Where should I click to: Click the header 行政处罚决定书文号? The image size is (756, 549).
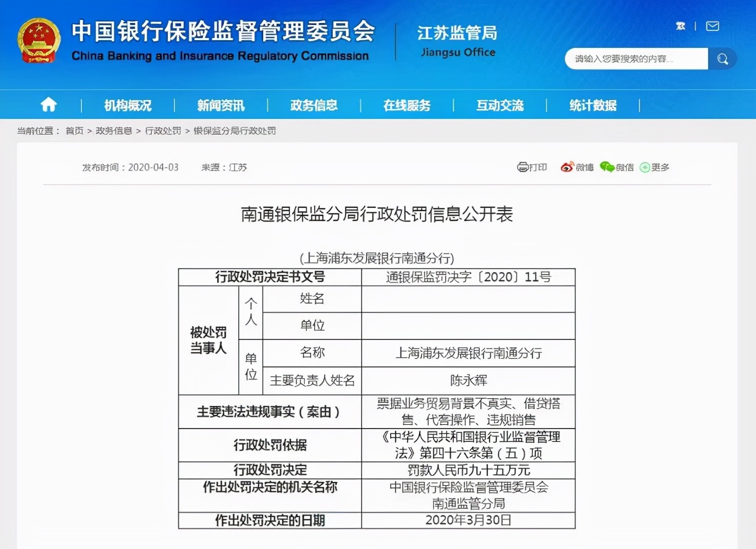pos(270,277)
